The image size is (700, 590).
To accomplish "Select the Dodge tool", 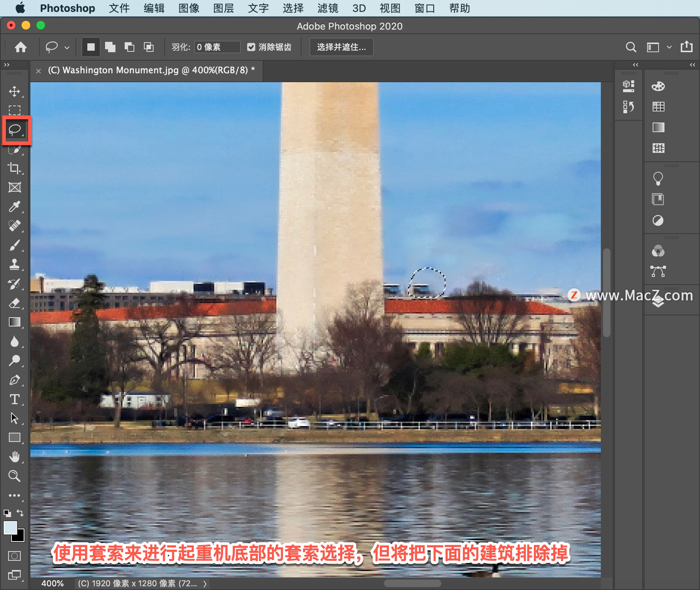I will pyautogui.click(x=14, y=361).
